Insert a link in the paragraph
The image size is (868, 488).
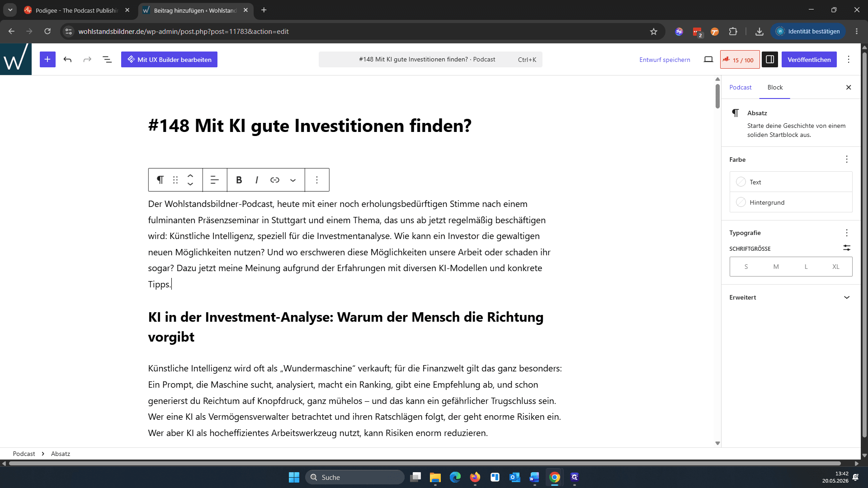pos(275,180)
